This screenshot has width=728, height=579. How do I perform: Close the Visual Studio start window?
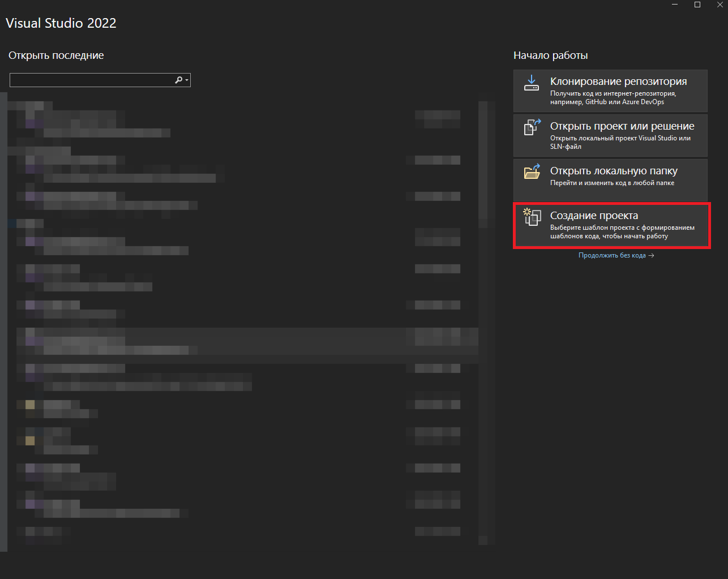(x=720, y=5)
